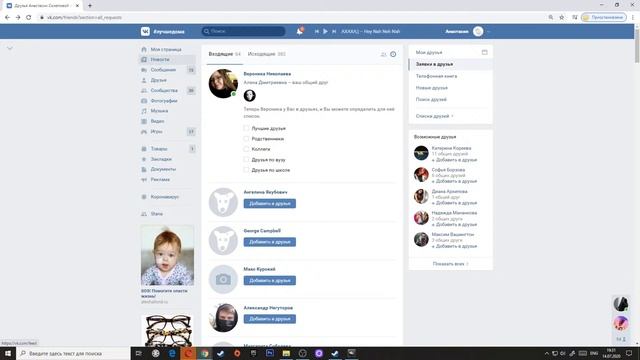Open Моя страница in left sidebar
Screen dimensions: 640x360
pyautogui.click(x=167, y=49)
